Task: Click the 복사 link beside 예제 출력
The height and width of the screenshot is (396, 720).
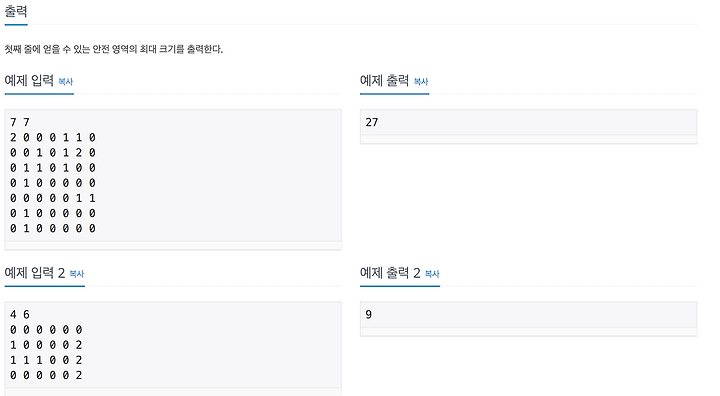Action: (x=421, y=82)
